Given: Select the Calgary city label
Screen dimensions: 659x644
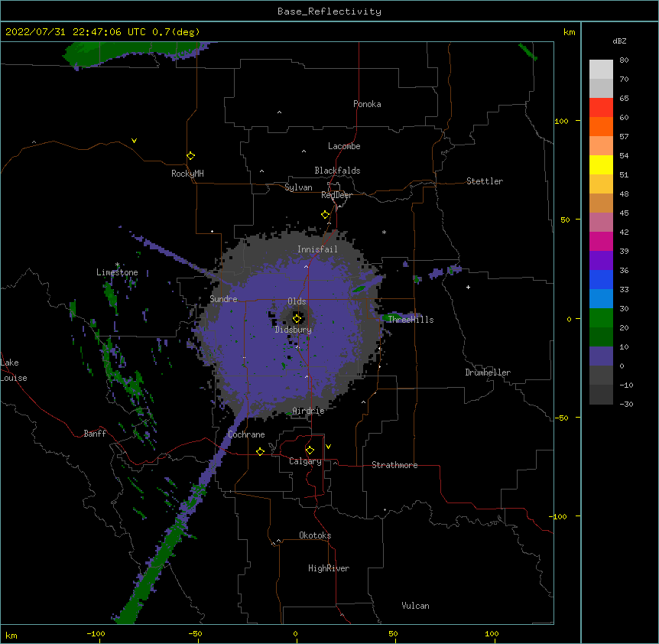Looking at the screenshot, I should pos(305,461).
